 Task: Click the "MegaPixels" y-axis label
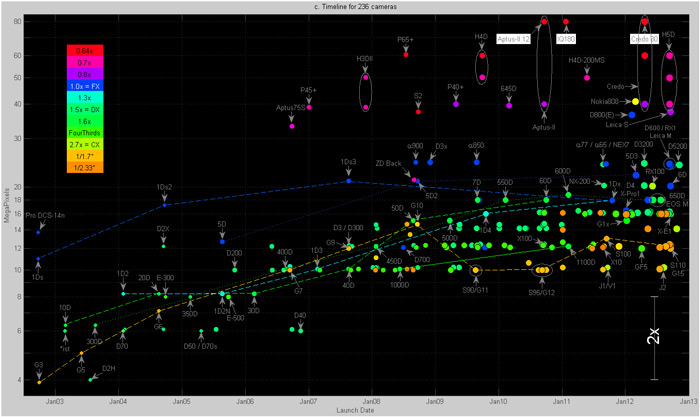point(7,205)
